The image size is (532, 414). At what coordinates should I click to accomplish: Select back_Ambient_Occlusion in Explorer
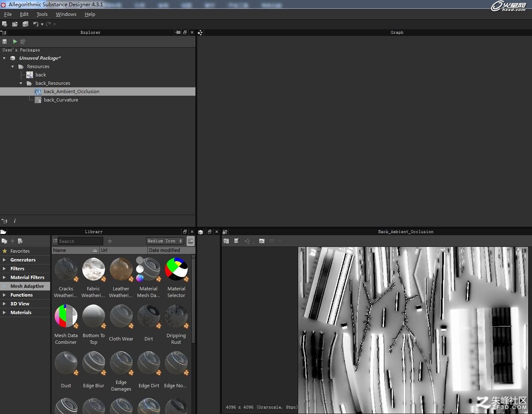98,91
